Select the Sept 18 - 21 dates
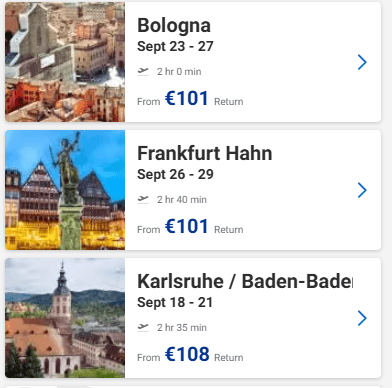The height and width of the screenshot is (388, 392). [x=175, y=302]
